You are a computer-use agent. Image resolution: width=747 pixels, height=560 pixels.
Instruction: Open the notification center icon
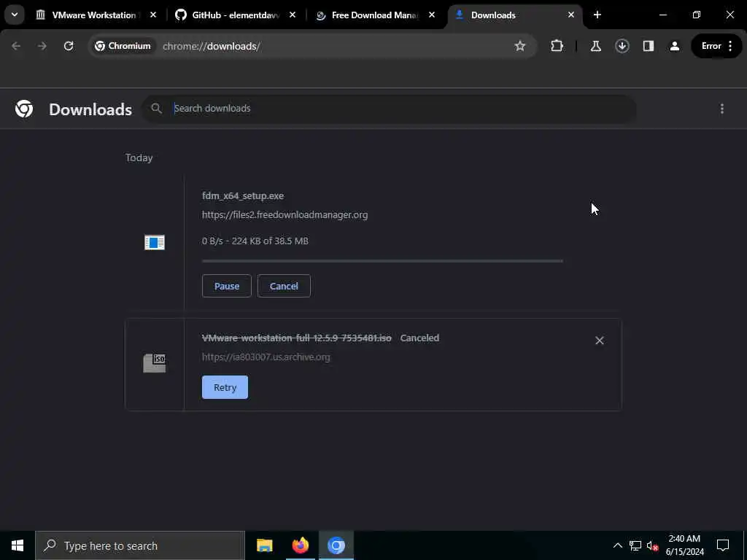point(723,545)
